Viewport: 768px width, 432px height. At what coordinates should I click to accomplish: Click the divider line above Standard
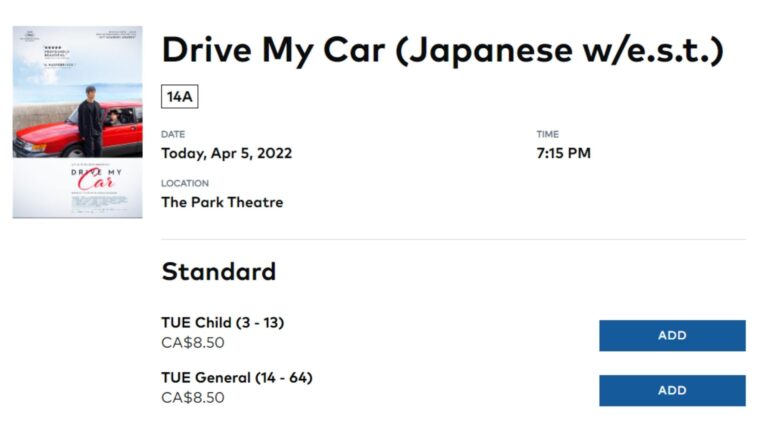(x=453, y=239)
